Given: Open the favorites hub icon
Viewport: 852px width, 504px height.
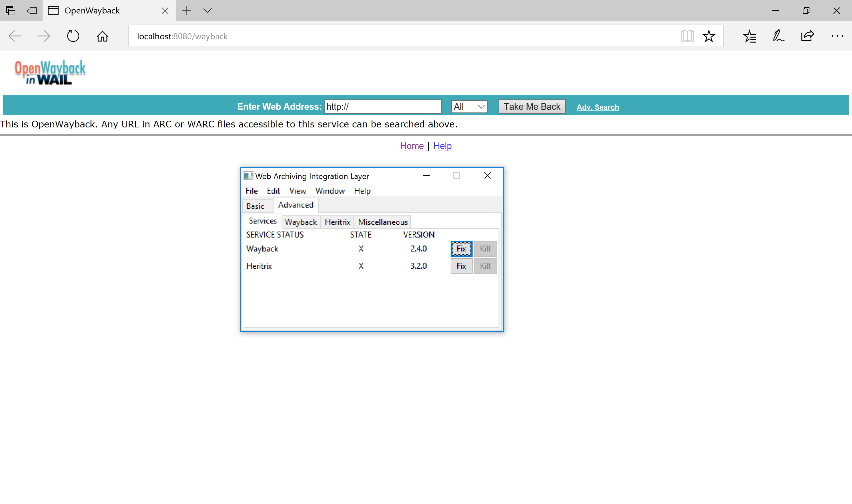Looking at the screenshot, I should [749, 36].
